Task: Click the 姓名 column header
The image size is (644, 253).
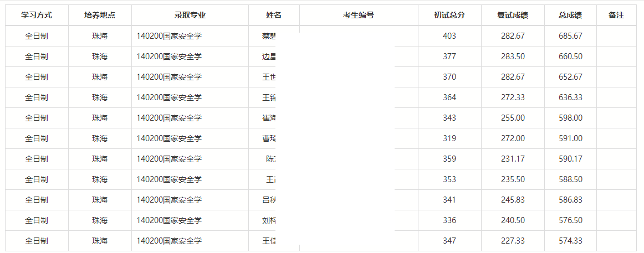Action: tap(274, 16)
